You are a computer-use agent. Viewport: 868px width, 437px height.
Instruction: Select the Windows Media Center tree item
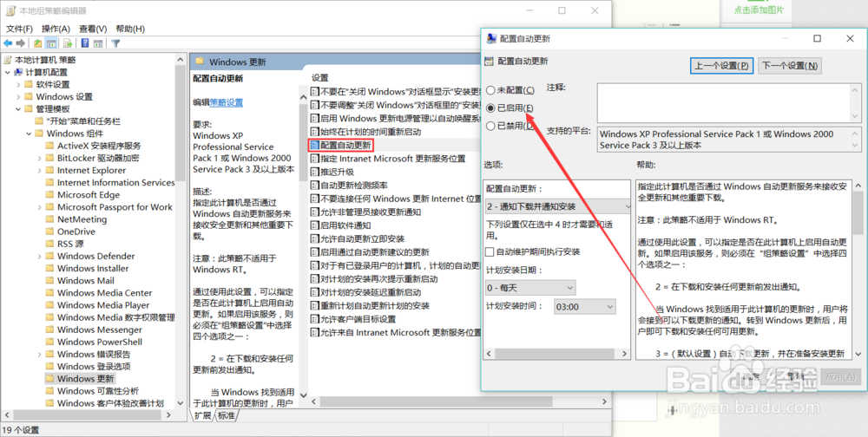point(105,292)
